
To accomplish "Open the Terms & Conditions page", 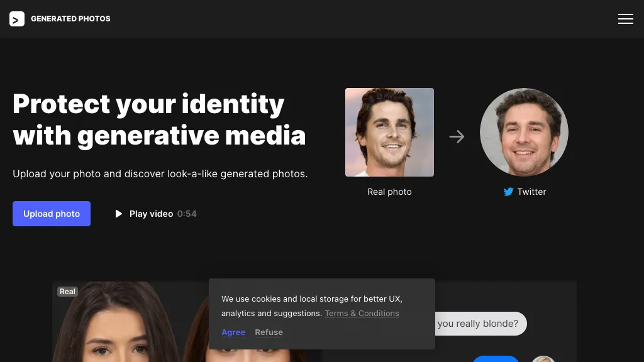I will pos(362,313).
